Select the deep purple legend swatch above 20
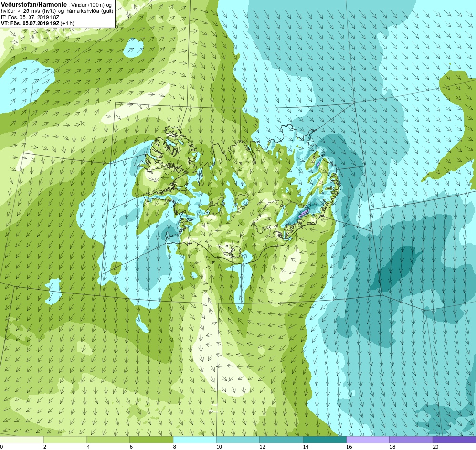Image resolution: width=476 pixels, height=450 pixels. click(455, 440)
